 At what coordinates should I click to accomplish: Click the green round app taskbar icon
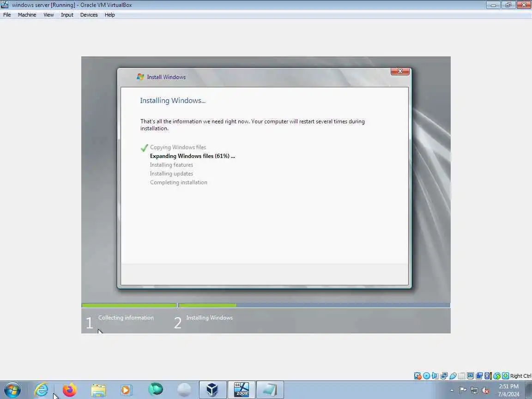point(156,389)
